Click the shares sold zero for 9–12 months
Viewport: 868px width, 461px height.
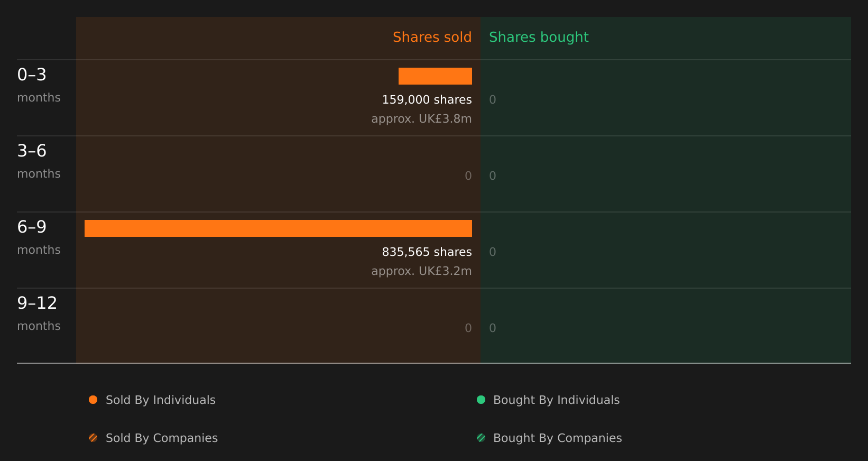(468, 328)
